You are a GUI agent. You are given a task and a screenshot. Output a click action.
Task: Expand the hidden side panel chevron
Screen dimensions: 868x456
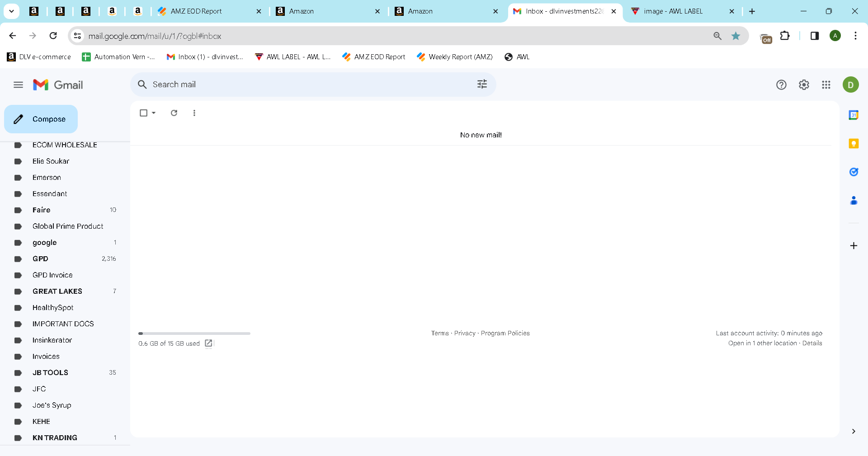point(853,432)
